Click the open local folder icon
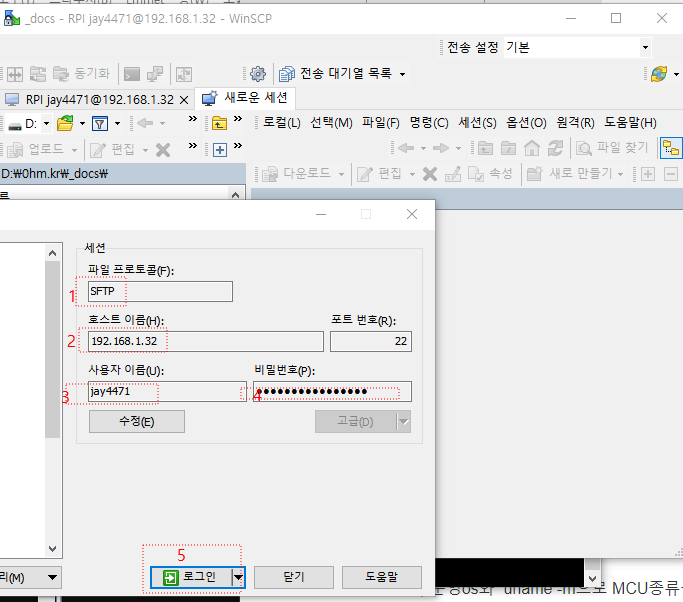Screen dimensions: 683x602 point(65,124)
